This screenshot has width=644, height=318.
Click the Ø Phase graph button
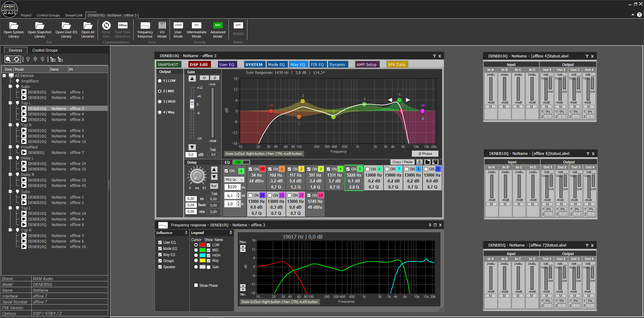425,154
